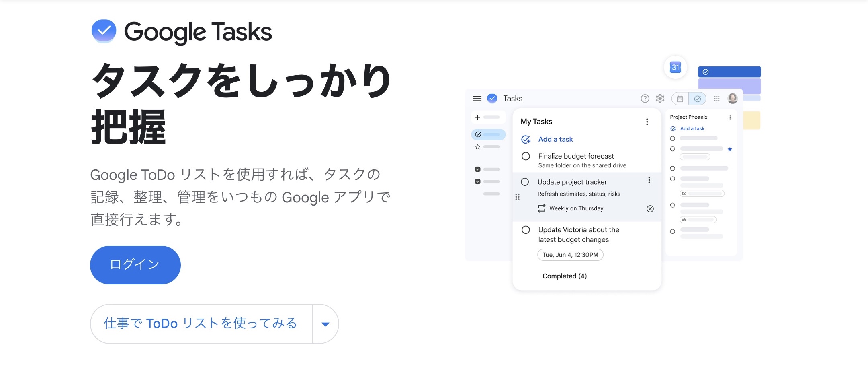Click Refresh estimates, status, risks text

pos(579,194)
